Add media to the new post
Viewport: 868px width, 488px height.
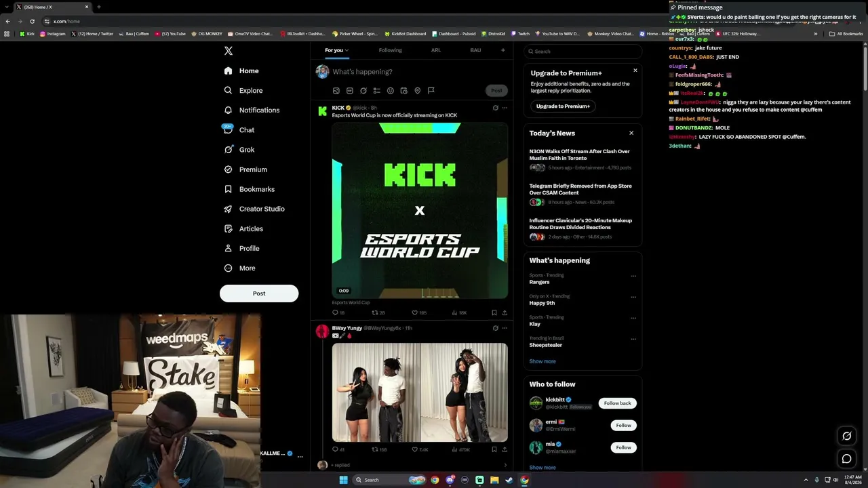point(336,91)
